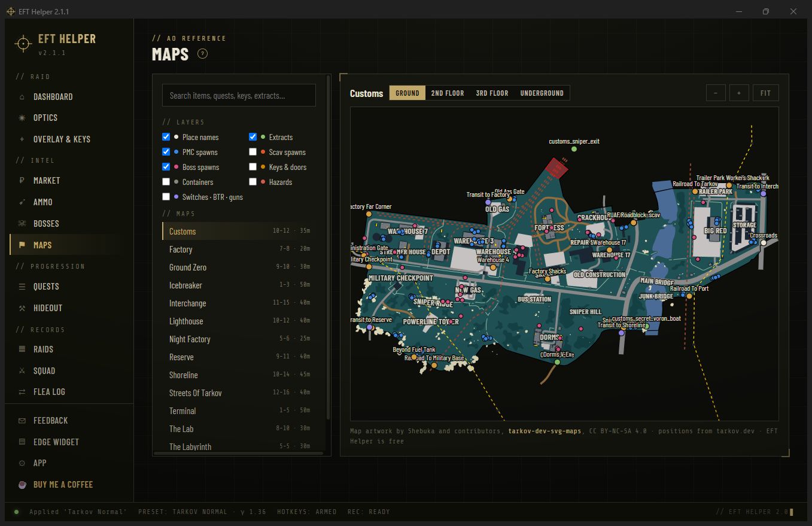The width and height of the screenshot is (812, 526).
Task: Open the Quests menu label
Action: tap(46, 287)
